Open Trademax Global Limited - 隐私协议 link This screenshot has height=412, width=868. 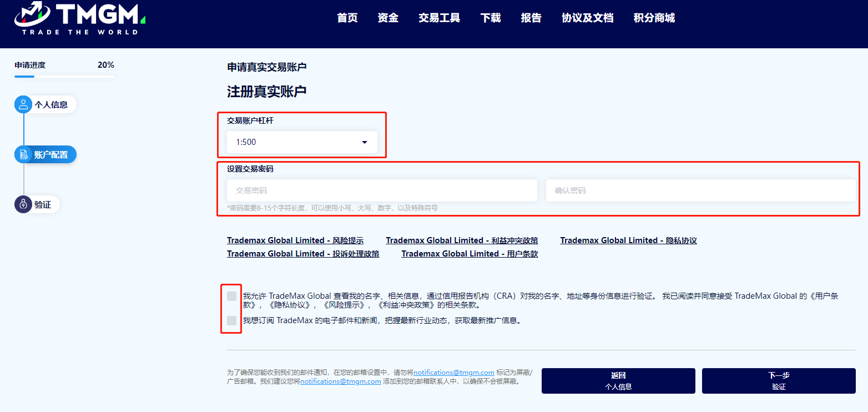pos(628,240)
